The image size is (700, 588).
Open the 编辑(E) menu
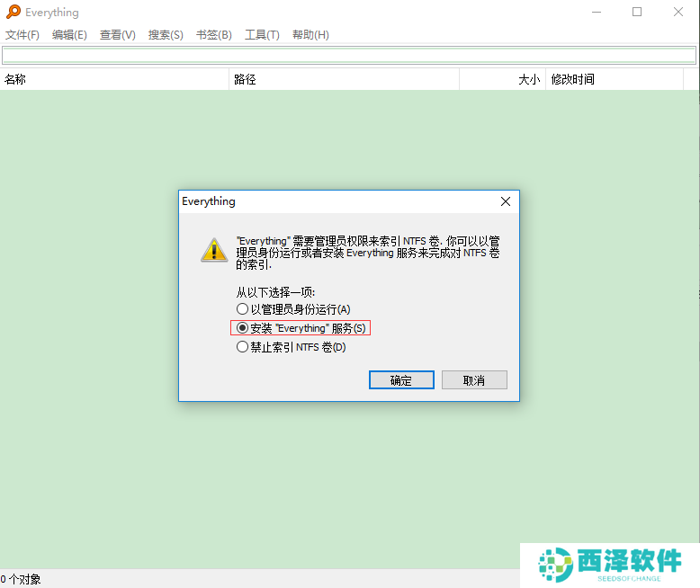69,35
